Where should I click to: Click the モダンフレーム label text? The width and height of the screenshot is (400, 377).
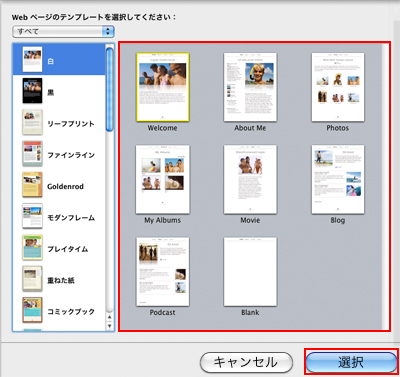pos(71,218)
